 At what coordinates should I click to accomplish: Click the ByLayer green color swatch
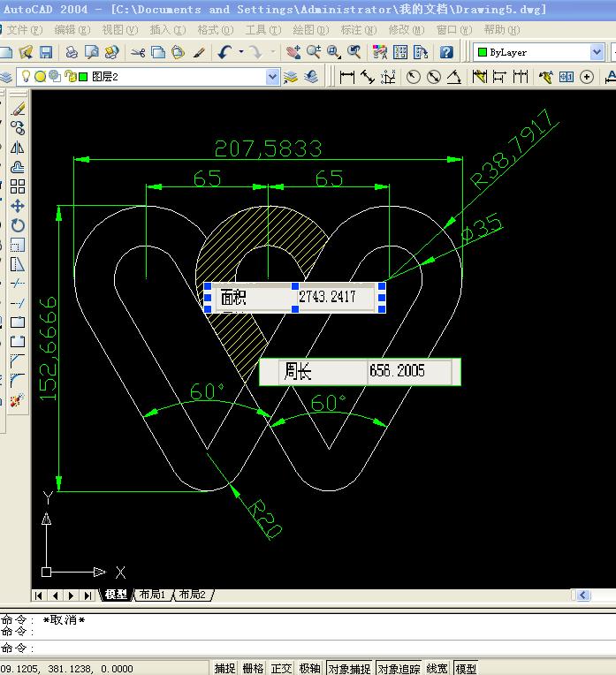[x=483, y=52]
